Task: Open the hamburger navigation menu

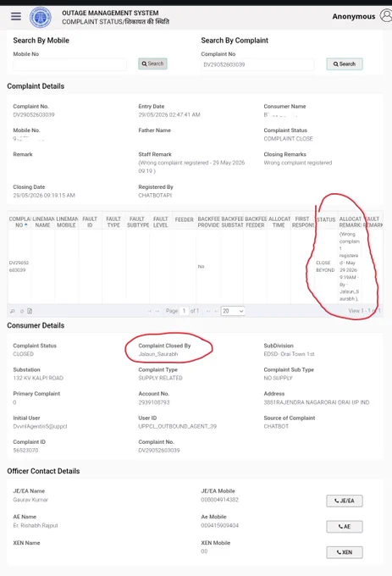Action: click(x=16, y=16)
